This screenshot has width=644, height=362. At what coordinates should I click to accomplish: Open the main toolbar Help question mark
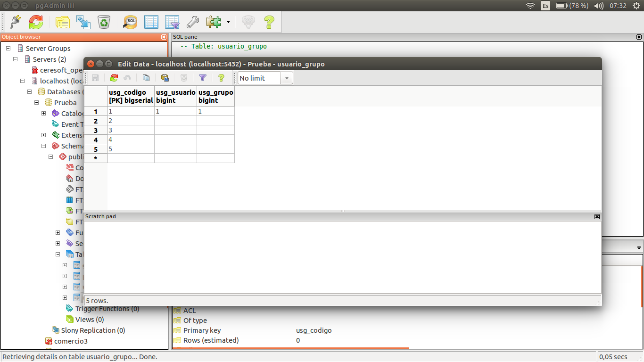269,22
